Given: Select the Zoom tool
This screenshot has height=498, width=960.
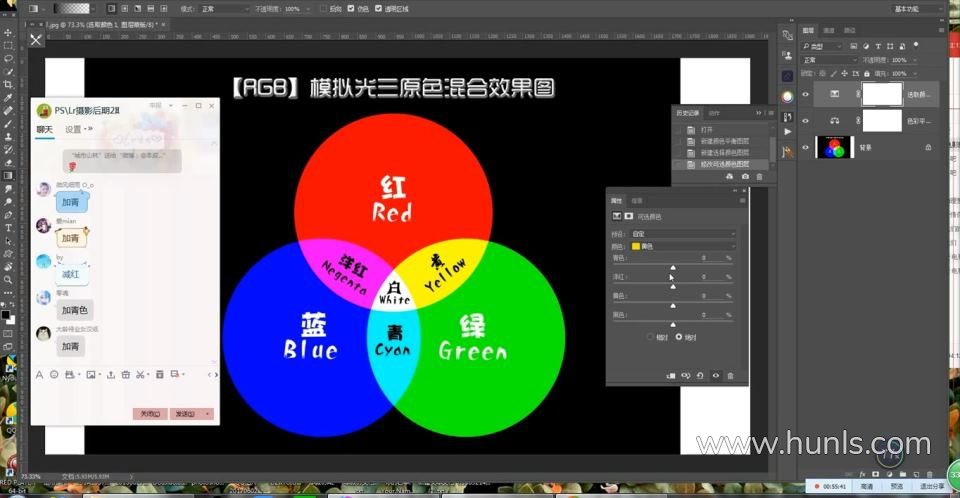Looking at the screenshot, I should point(8,279).
